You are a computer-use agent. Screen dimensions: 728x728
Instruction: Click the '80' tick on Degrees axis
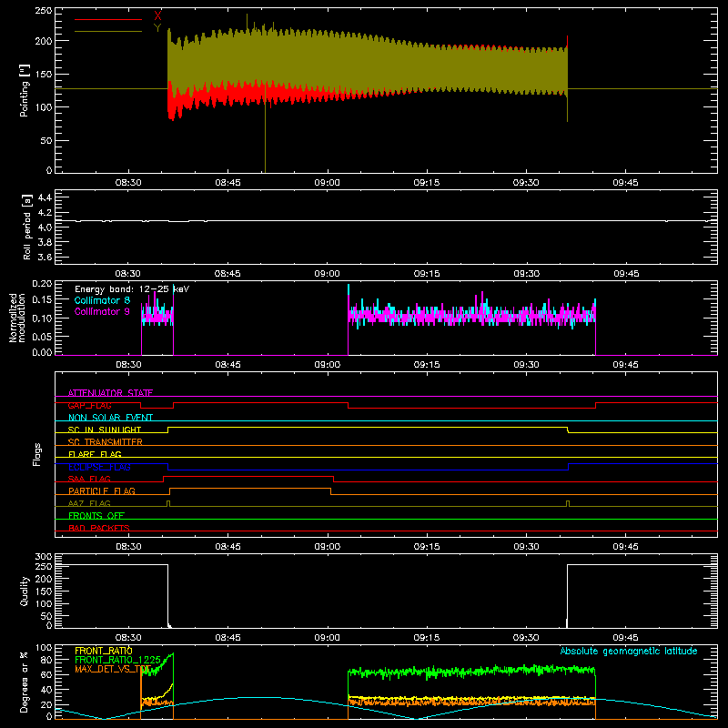coord(46,660)
